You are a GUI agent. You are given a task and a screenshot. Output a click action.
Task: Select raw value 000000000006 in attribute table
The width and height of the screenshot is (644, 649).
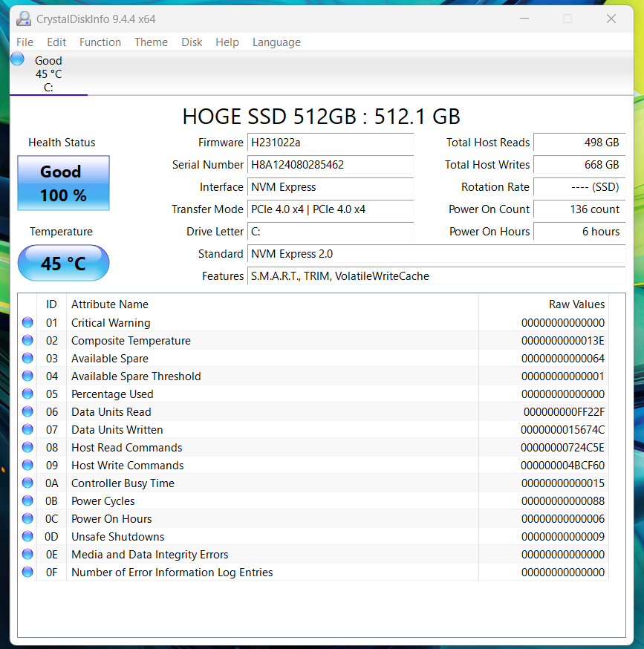[x=563, y=518]
